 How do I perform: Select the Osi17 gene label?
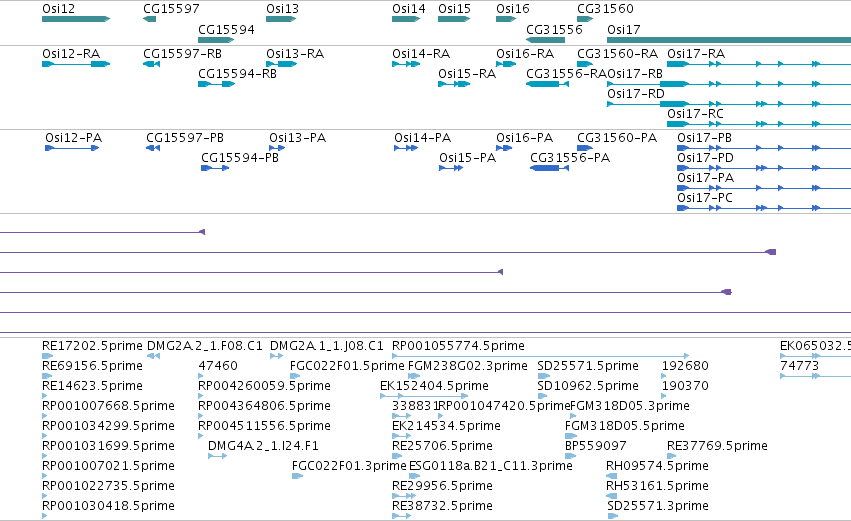pos(624,29)
